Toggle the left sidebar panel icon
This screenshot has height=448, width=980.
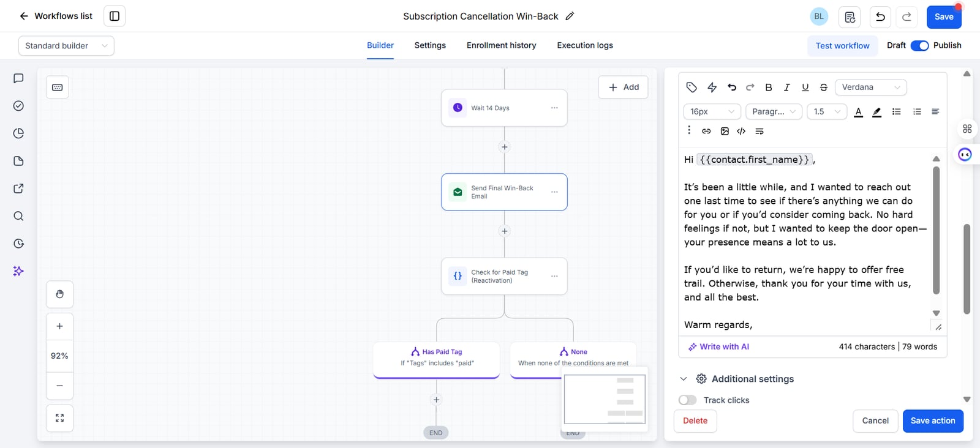click(x=115, y=16)
